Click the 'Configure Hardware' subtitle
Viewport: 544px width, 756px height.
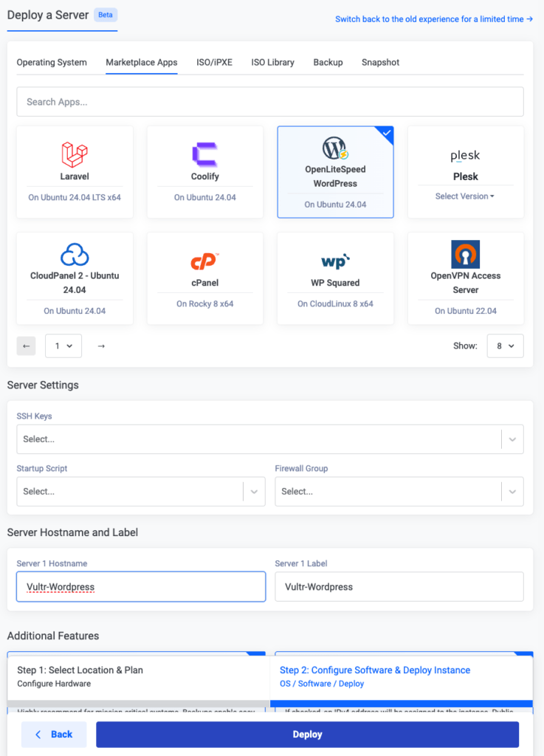click(x=54, y=684)
